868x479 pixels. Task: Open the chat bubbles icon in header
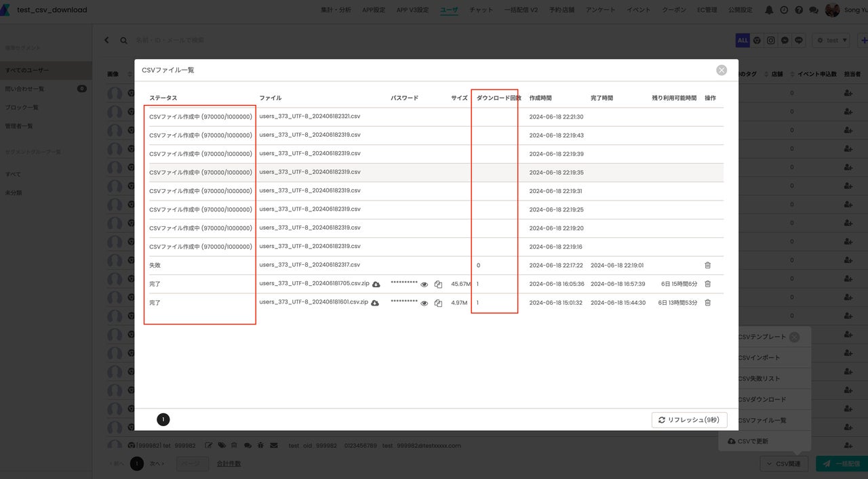pos(814,10)
